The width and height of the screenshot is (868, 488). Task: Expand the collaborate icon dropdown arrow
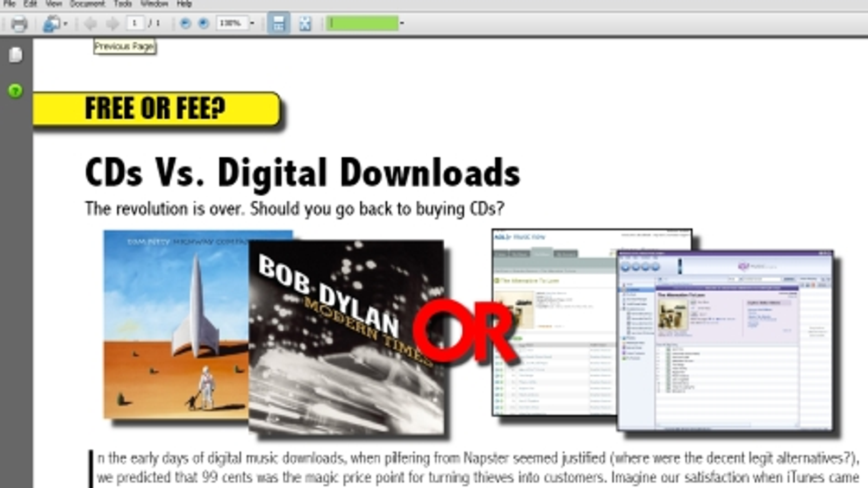[x=65, y=24]
